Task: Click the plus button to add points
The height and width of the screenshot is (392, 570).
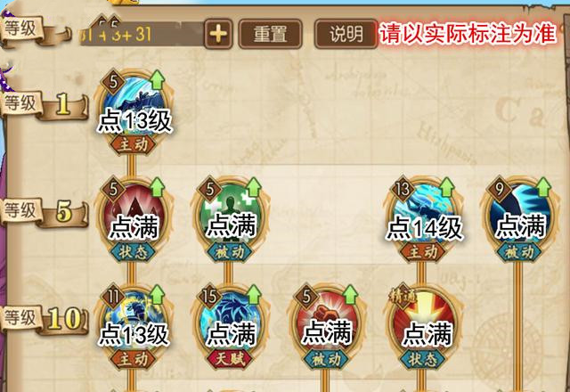Action: click(218, 34)
